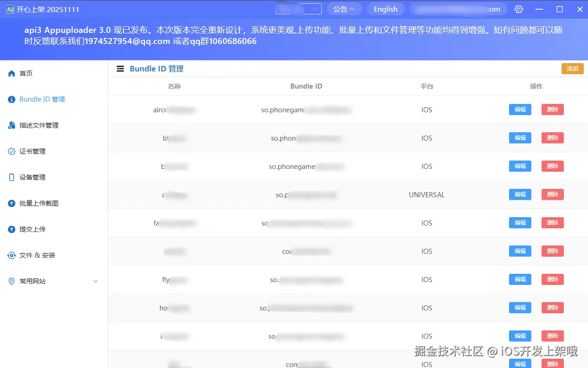Switch language using the English button
Viewport: 588px width, 368px height.
pyautogui.click(x=385, y=9)
